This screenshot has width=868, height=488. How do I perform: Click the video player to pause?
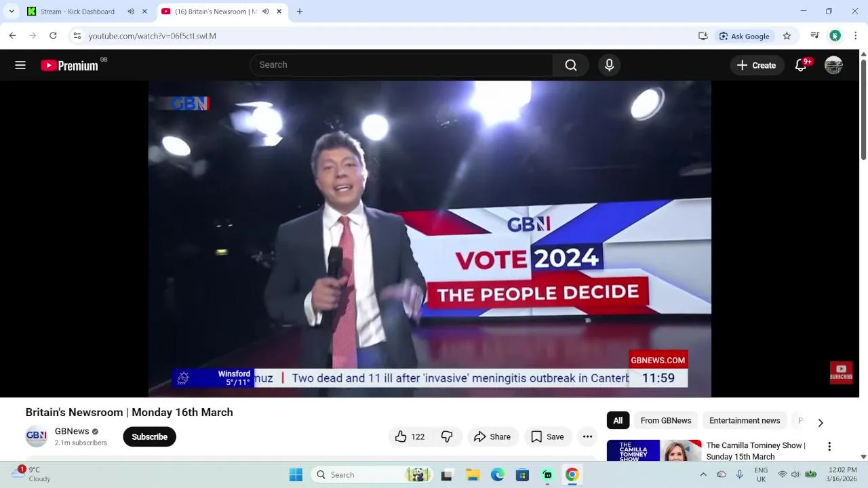[x=429, y=239]
